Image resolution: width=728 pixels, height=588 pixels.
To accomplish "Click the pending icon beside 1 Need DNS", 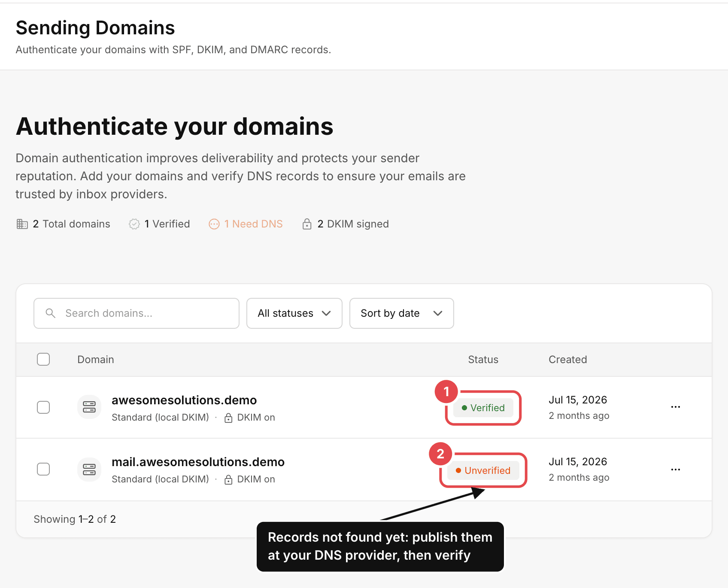I will pos(214,224).
